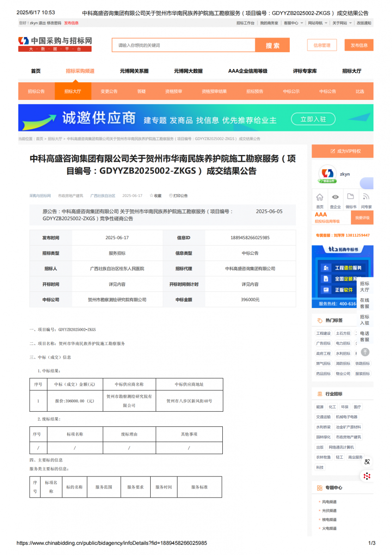Click the 立即入驻 banner button

click(x=313, y=119)
